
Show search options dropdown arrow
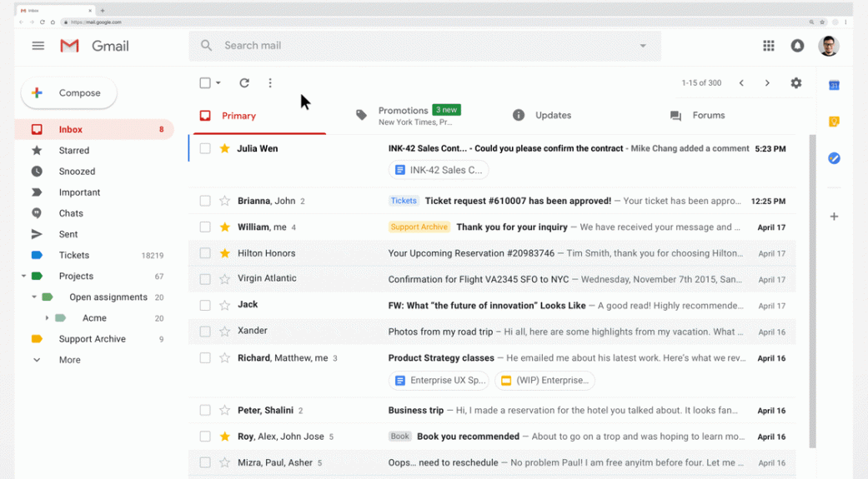643,46
